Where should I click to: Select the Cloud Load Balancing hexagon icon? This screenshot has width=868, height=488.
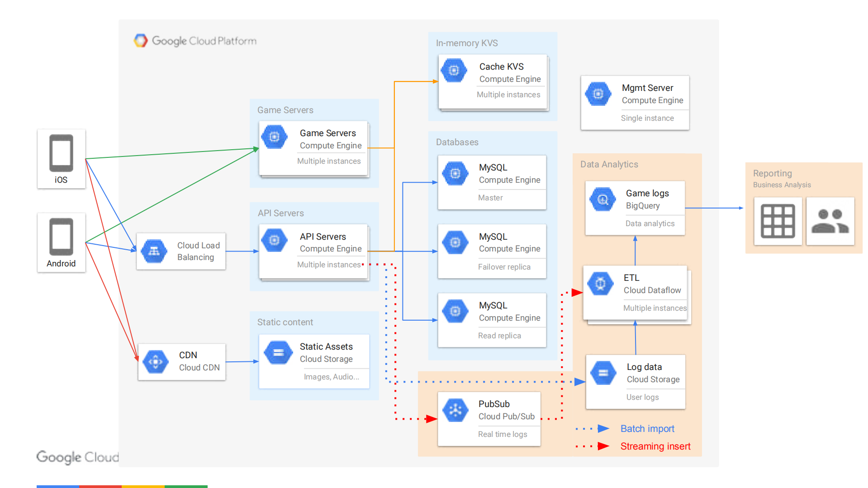[154, 251]
